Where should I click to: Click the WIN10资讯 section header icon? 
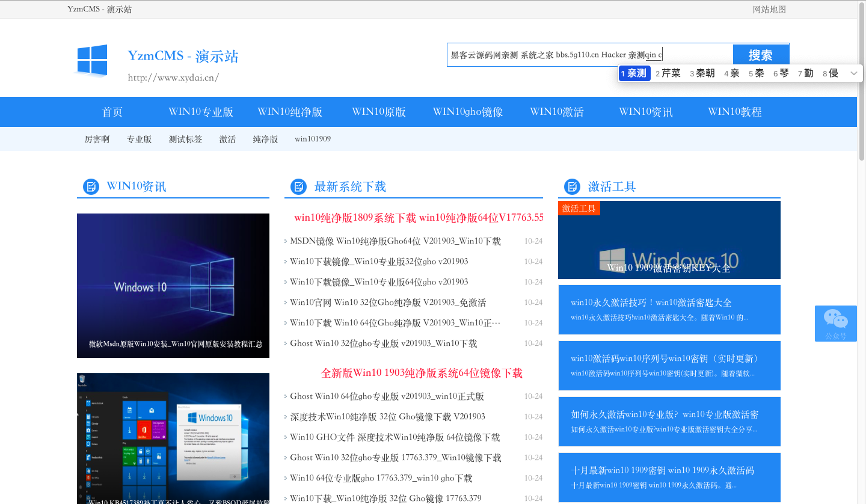pyautogui.click(x=91, y=186)
